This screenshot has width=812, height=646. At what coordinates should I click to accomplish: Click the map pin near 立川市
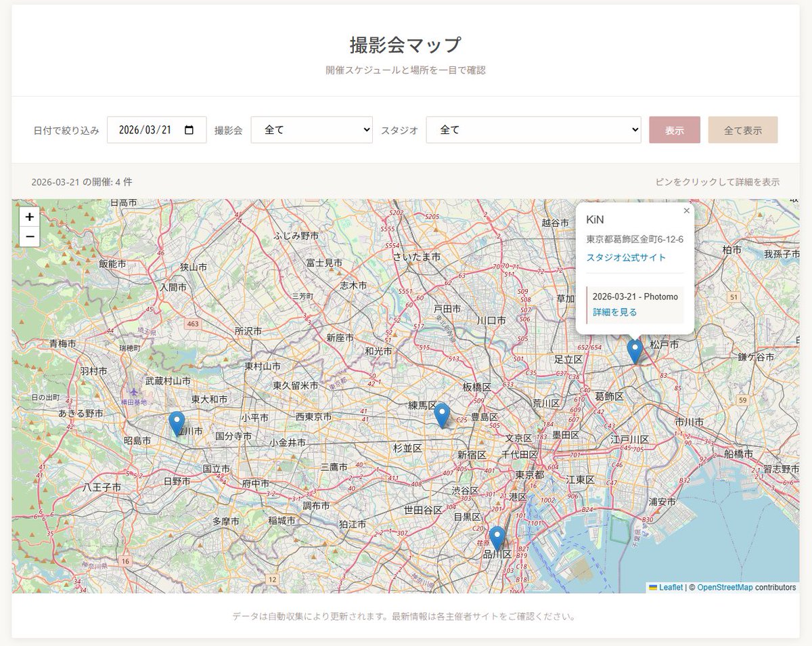tap(177, 423)
